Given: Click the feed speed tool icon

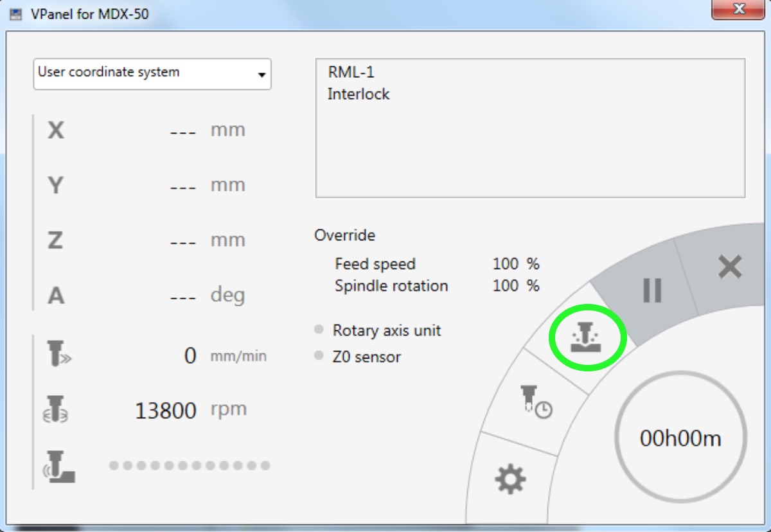Looking at the screenshot, I should (58, 354).
